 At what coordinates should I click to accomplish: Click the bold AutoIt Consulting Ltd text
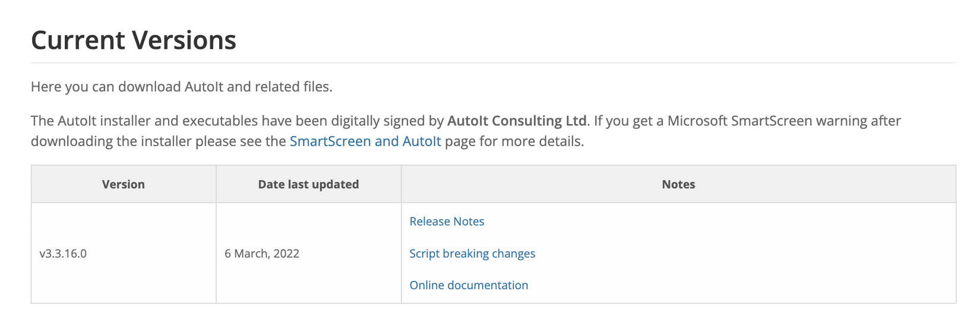(x=517, y=121)
